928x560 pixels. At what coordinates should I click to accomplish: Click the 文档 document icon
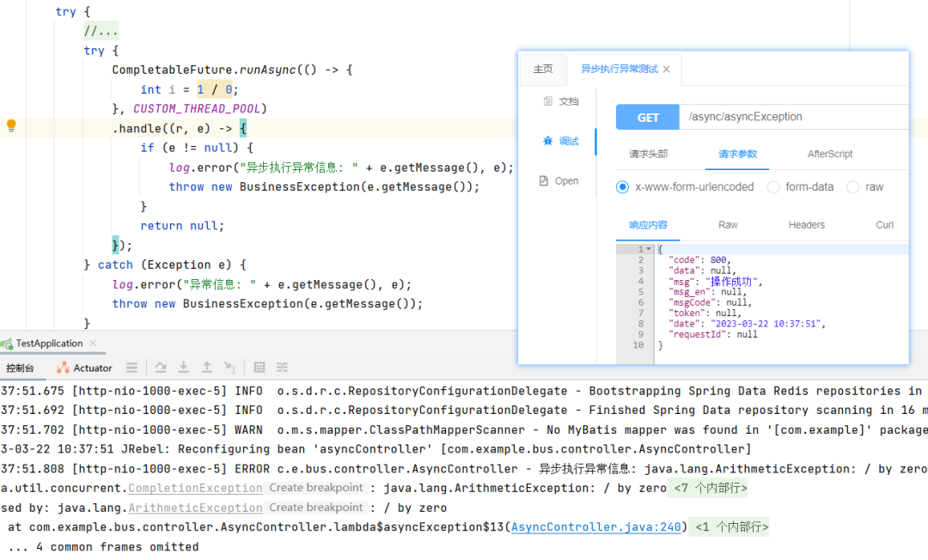(x=547, y=101)
